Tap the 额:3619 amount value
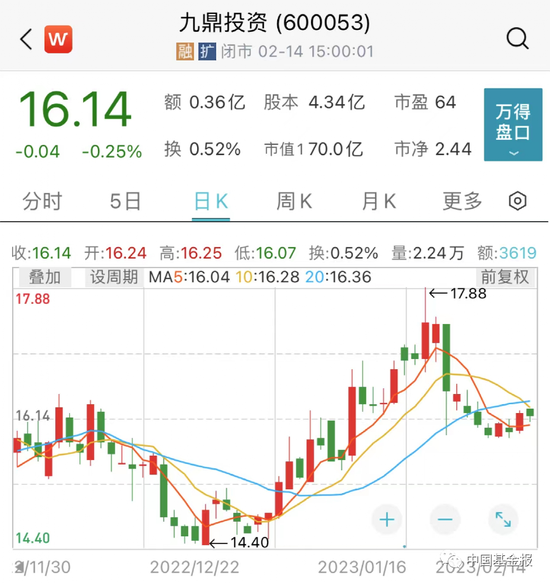 [507, 253]
